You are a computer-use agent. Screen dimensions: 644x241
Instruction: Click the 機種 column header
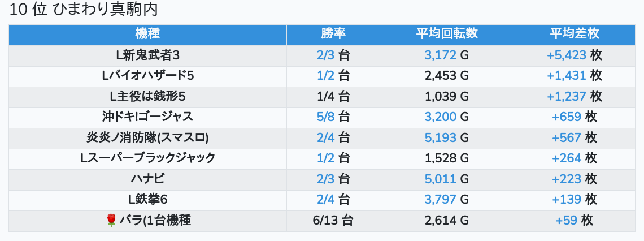(x=147, y=34)
